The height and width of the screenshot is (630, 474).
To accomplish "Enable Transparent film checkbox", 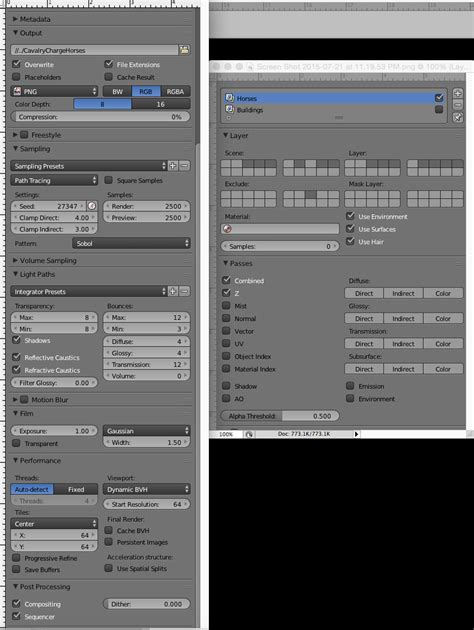I will tap(16, 443).
